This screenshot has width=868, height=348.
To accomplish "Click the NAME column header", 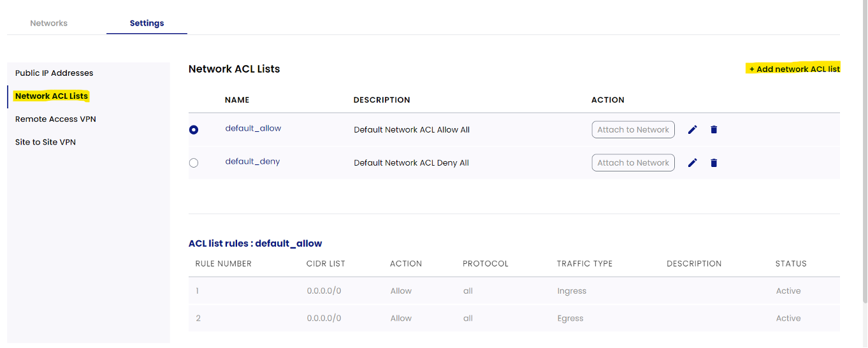I will pos(237,100).
